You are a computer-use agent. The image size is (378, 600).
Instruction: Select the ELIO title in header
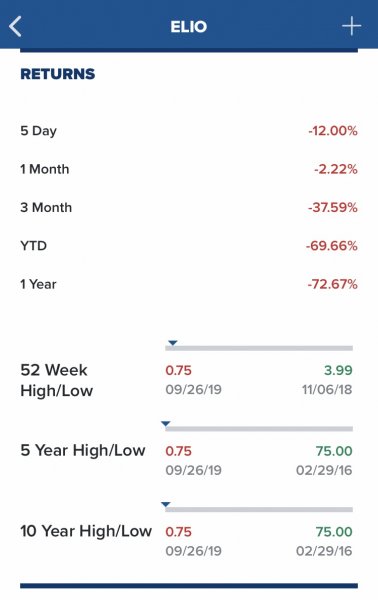[x=189, y=26]
